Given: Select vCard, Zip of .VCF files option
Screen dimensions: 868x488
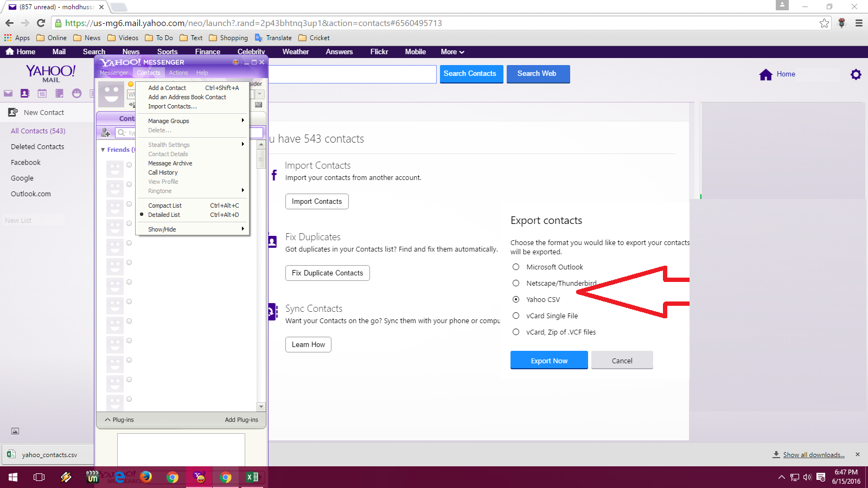Looking at the screenshot, I should pos(516,332).
